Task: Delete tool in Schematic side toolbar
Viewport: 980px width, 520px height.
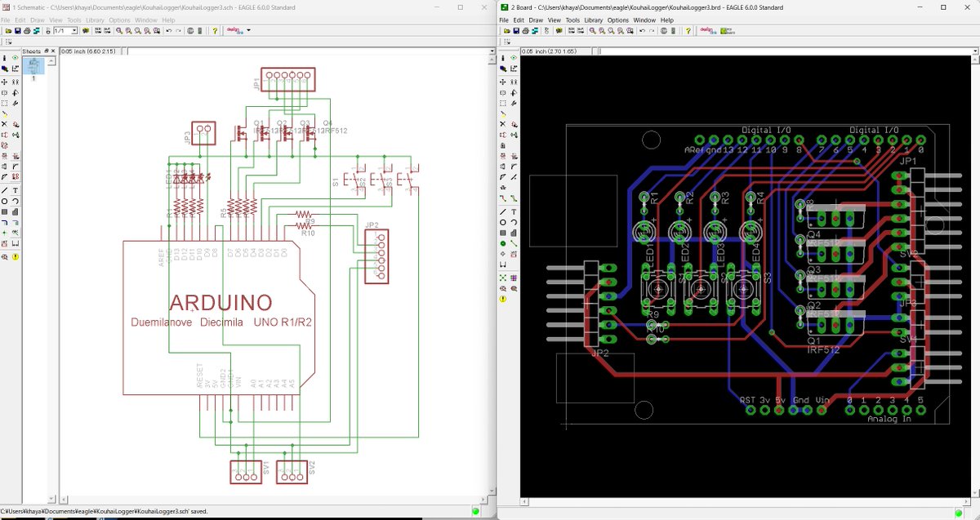Action: click(x=5, y=123)
